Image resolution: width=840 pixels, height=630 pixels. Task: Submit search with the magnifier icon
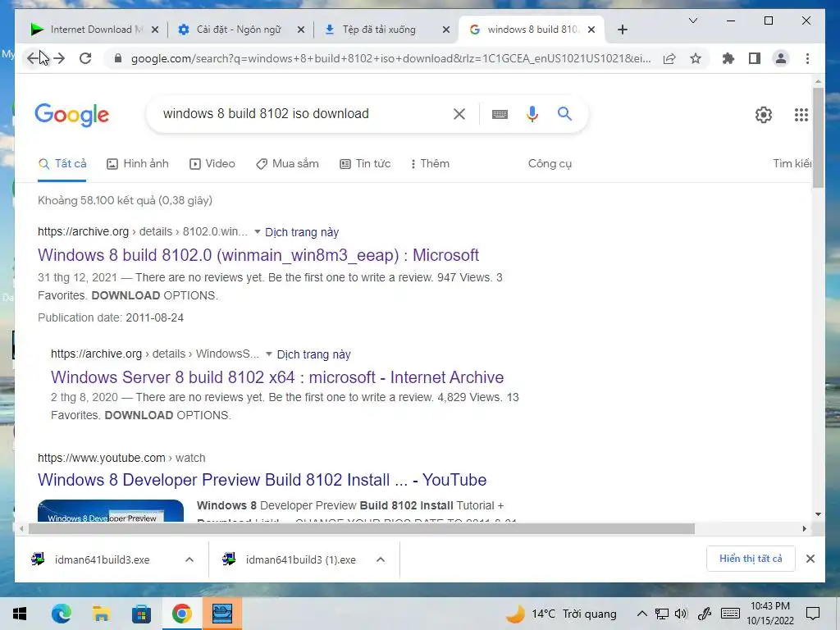pyautogui.click(x=564, y=113)
